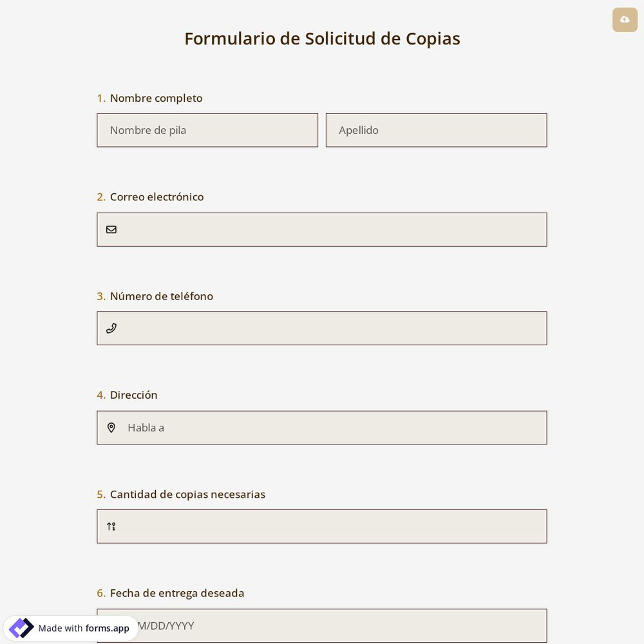Click the phone icon in Número de teléfono
Viewport: 644px width, 644px height.
point(111,328)
